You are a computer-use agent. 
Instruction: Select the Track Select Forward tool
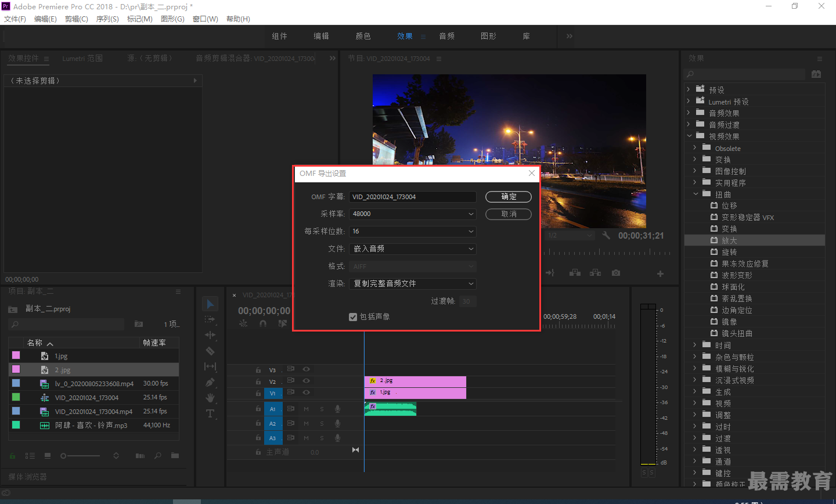click(x=210, y=319)
